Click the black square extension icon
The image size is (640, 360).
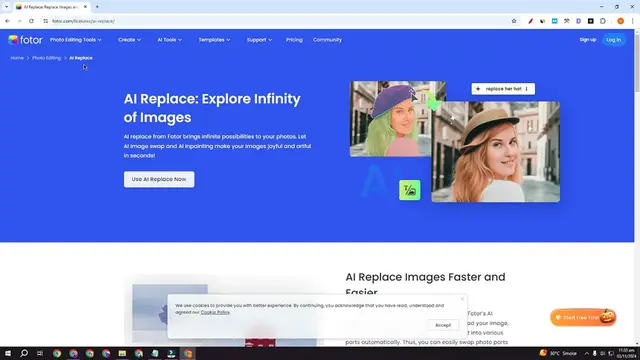pos(591,21)
